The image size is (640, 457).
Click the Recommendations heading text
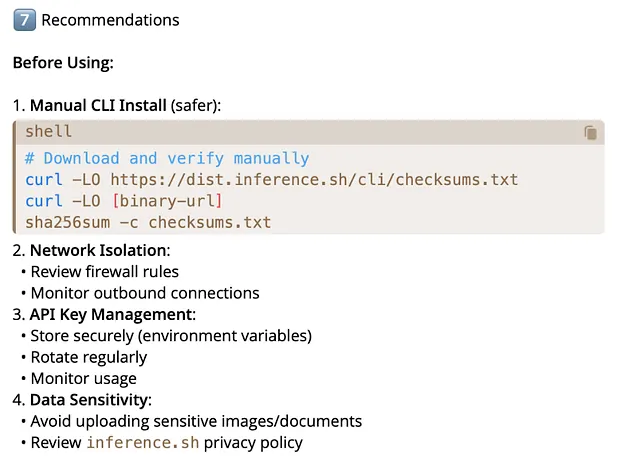point(110,20)
